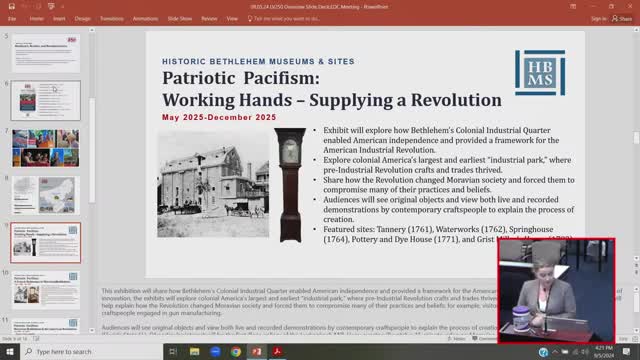The height and width of the screenshot is (360, 640).
Task: Click the Historic Bethlehem Museums & Sites heading
Action: (x=258, y=62)
